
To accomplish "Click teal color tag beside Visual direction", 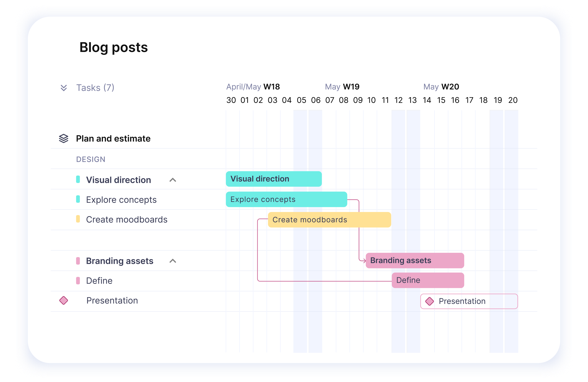I will point(78,179).
